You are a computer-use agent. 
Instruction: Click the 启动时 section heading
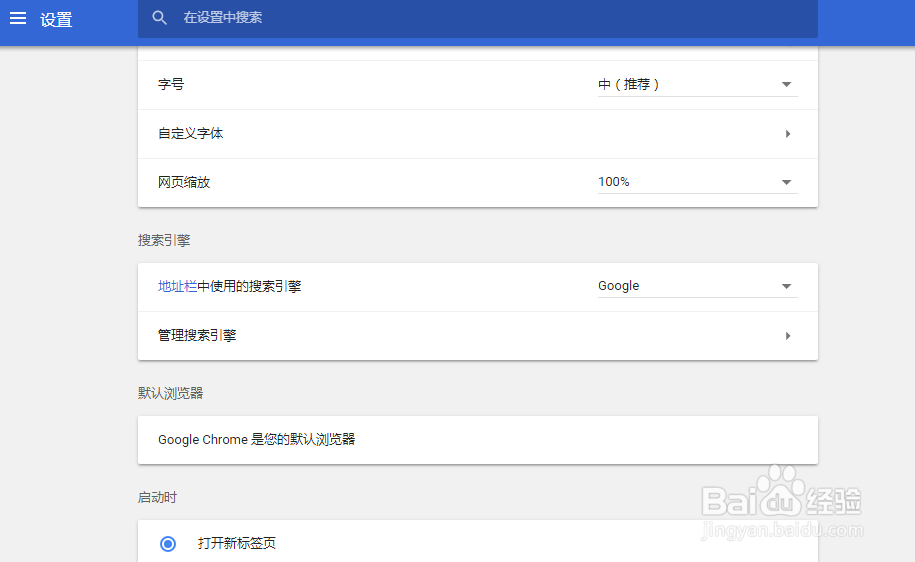tap(158, 498)
